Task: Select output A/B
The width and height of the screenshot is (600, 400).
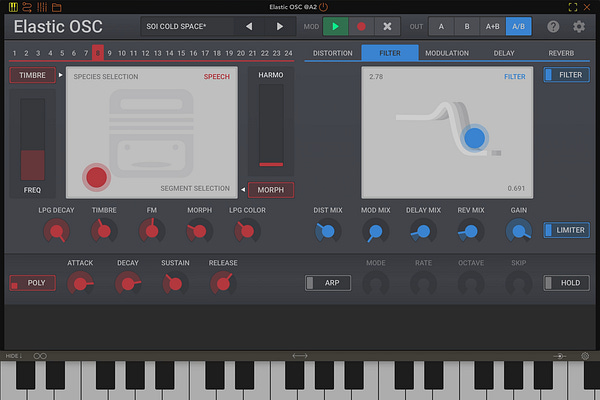Action: (518, 26)
